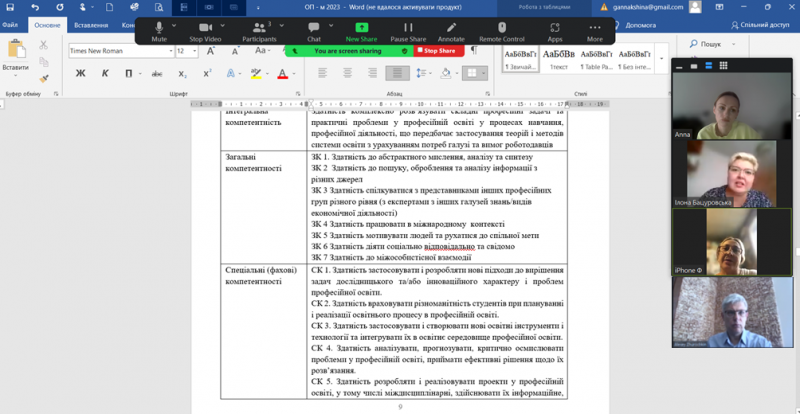Minimize the Zoom video thumbnail panel
This screenshot has width=800, height=414.
coord(679,66)
